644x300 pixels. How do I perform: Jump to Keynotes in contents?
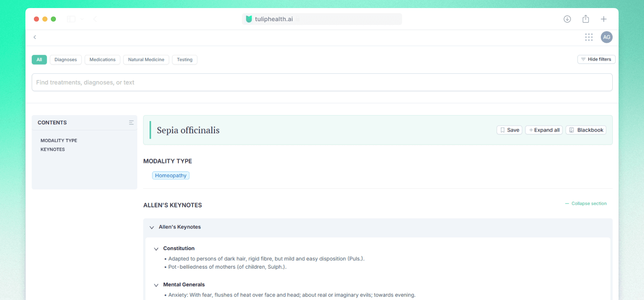tap(53, 149)
